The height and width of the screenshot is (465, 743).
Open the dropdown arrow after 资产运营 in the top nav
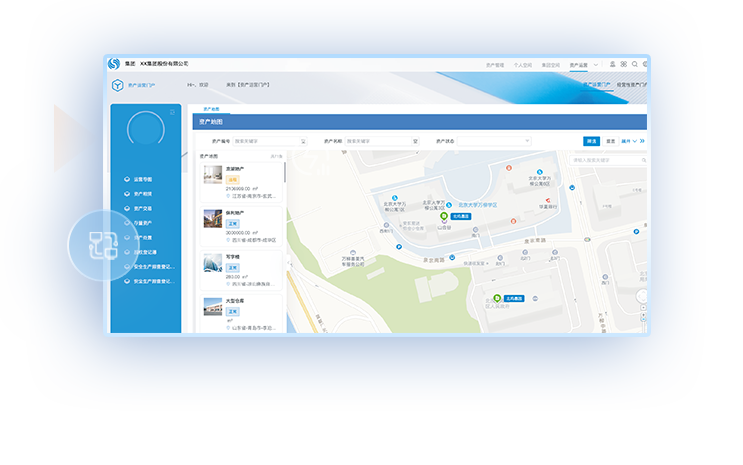point(597,64)
